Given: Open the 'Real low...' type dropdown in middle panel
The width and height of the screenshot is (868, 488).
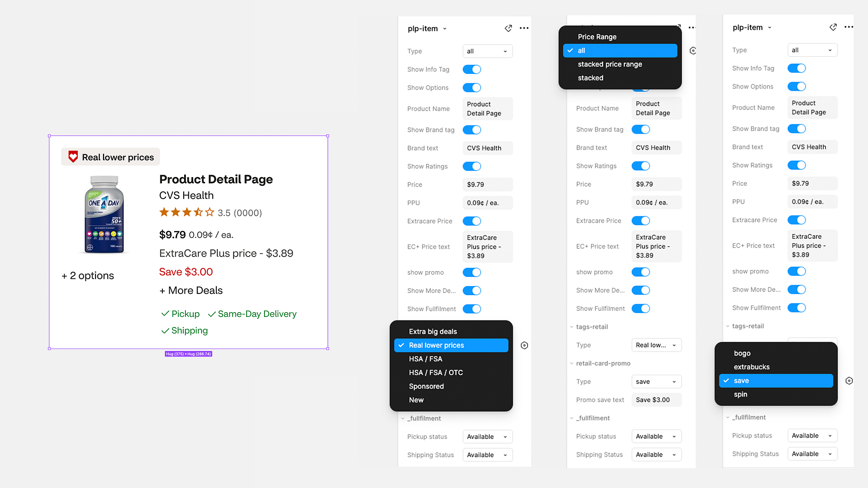Looking at the screenshot, I should coord(657,345).
